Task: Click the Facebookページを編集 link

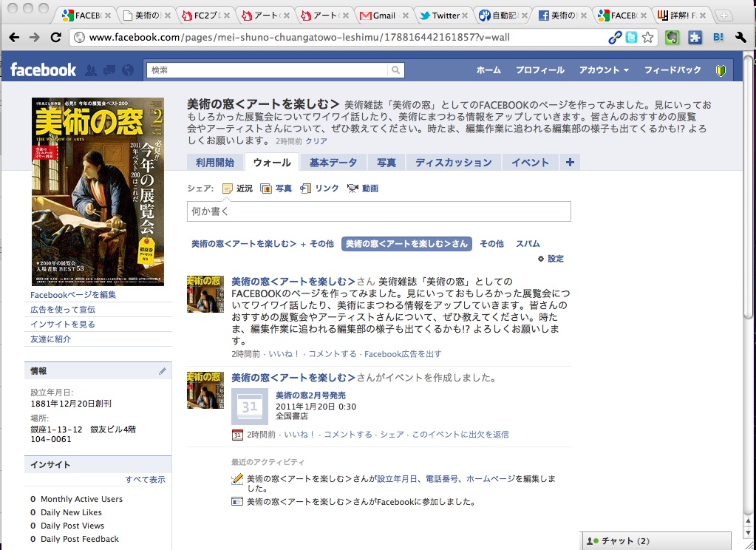Action: tap(73, 295)
